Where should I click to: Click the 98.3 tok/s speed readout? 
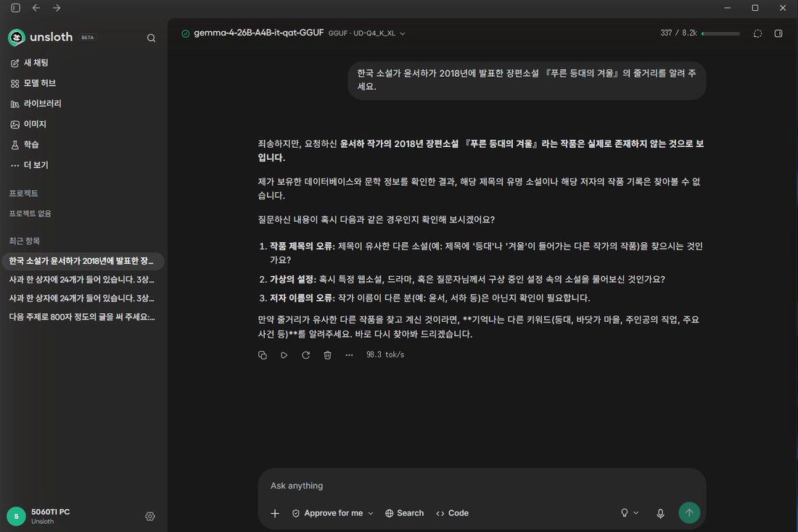pyautogui.click(x=385, y=354)
